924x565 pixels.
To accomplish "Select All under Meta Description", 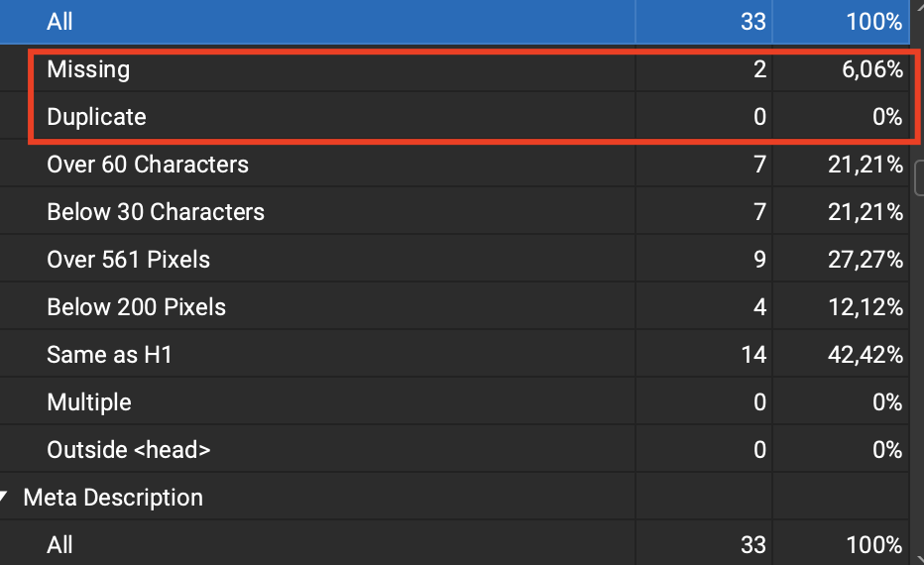I will [59, 545].
